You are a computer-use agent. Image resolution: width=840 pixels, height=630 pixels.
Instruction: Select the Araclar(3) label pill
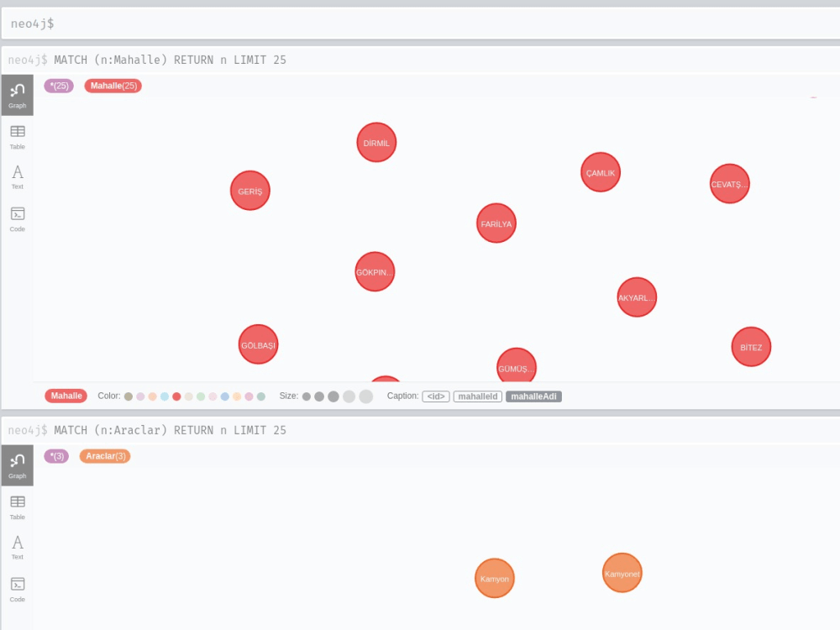[105, 456]
